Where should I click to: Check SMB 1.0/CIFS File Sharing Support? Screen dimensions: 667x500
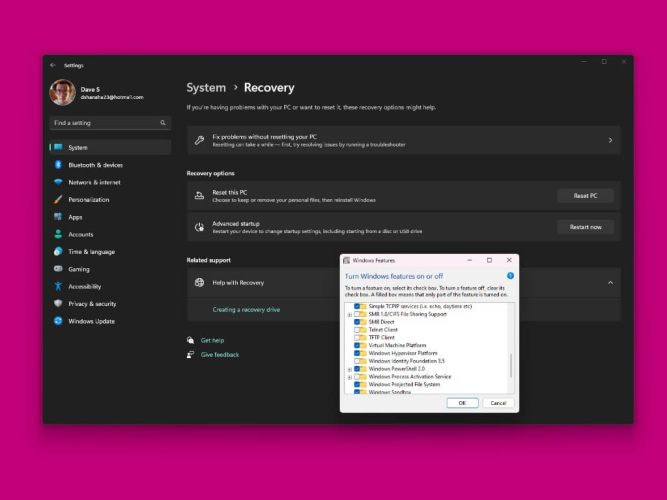[357, 314]
